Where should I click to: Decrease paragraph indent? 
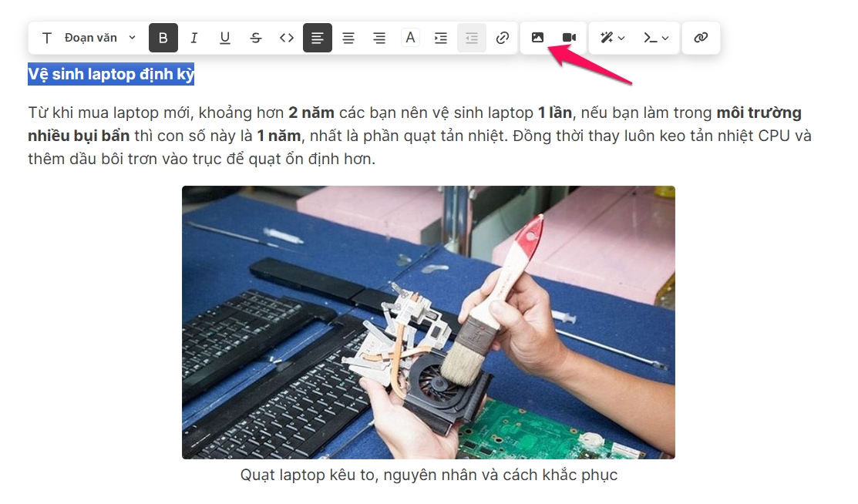pos(472,38)
